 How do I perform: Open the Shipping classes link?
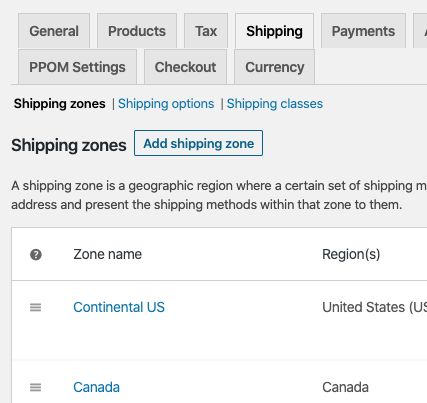275,104
